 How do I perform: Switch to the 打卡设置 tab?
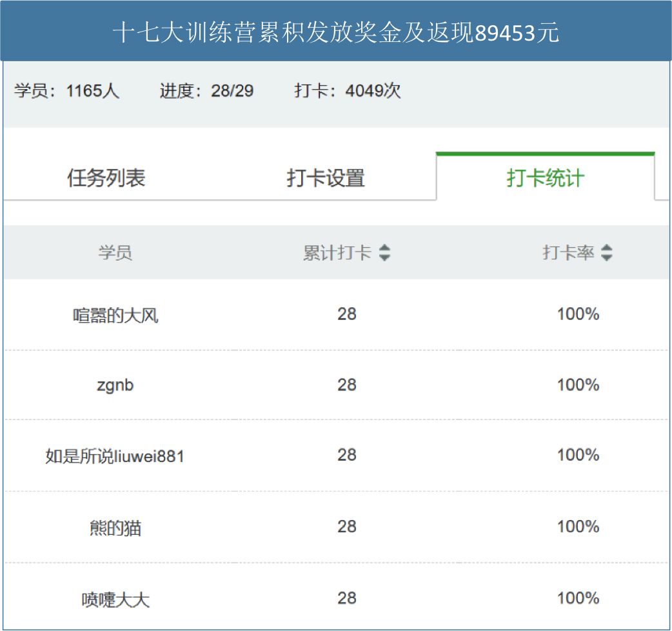326,177
